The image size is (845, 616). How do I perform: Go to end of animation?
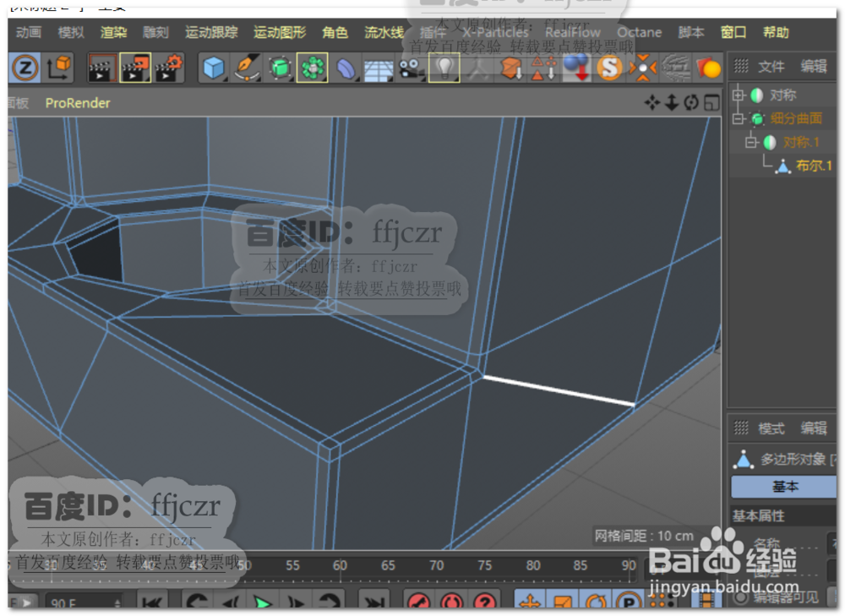374,602
